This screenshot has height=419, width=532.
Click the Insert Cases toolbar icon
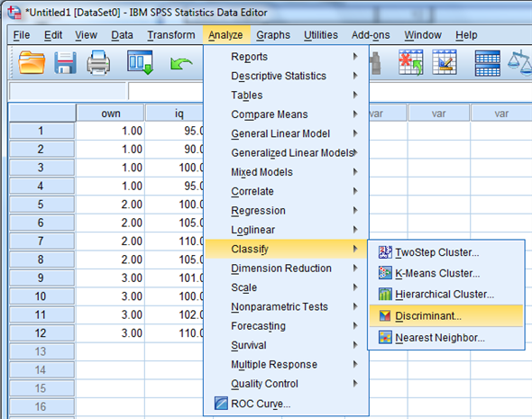410,62
